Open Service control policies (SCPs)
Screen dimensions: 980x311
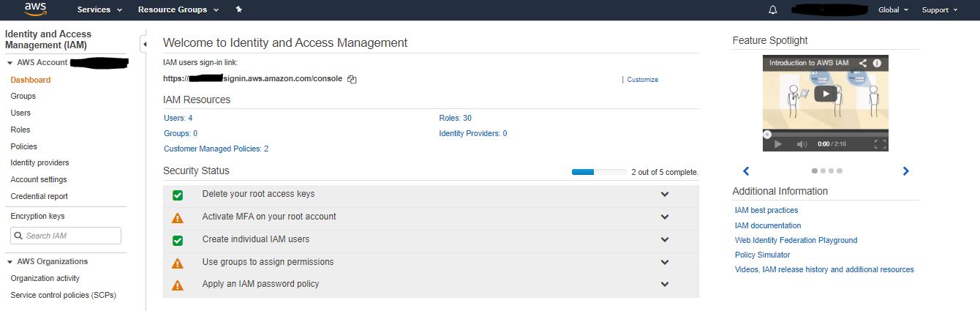64,295
